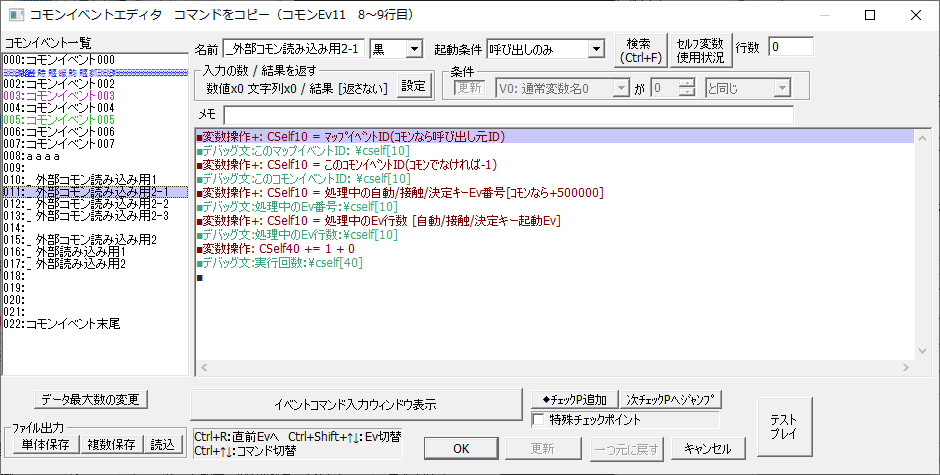Click the 名前 input field
Image resolution: width=940 pixels, height=475 pixels.
[x=294, y=49]
